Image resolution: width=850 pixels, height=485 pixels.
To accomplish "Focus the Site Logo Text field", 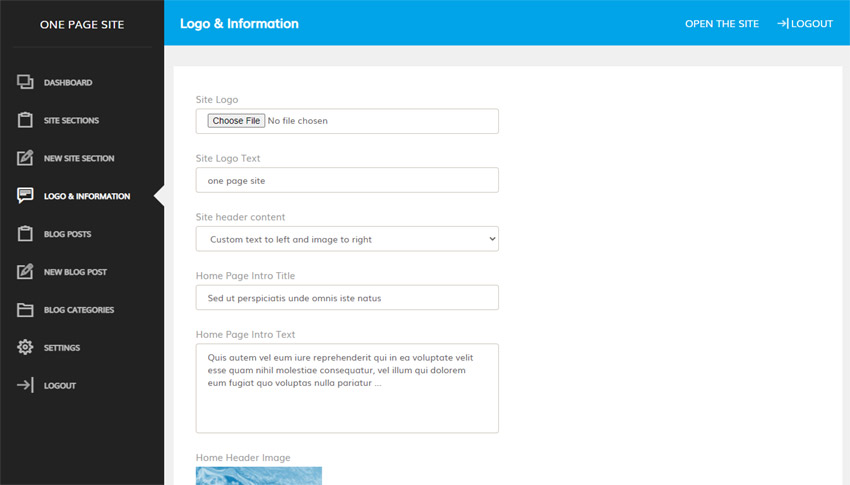I will click(x=347, y=180).
